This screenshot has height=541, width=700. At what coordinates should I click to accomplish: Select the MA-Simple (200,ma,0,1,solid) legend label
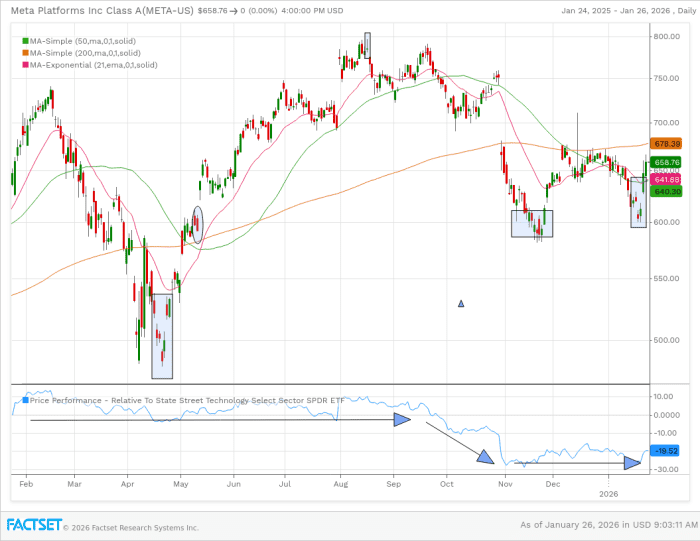click(85, 53)
